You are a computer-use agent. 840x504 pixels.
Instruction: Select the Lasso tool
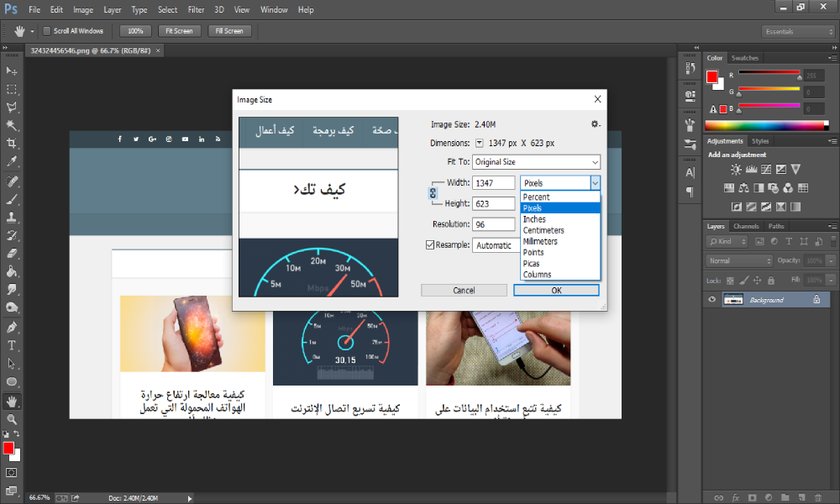click(x=11, y=108)
